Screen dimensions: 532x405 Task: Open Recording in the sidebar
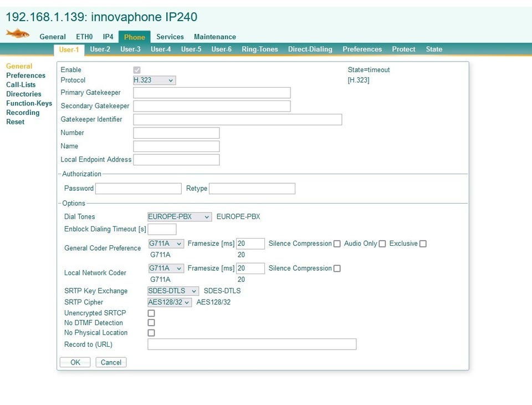[23, 113]
